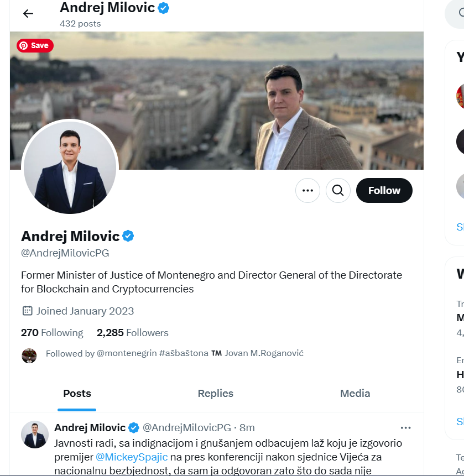Screen dimensions: 464x476
Task: Click Andrej Milovic's profile picture
Action: (x=70, y=168)
